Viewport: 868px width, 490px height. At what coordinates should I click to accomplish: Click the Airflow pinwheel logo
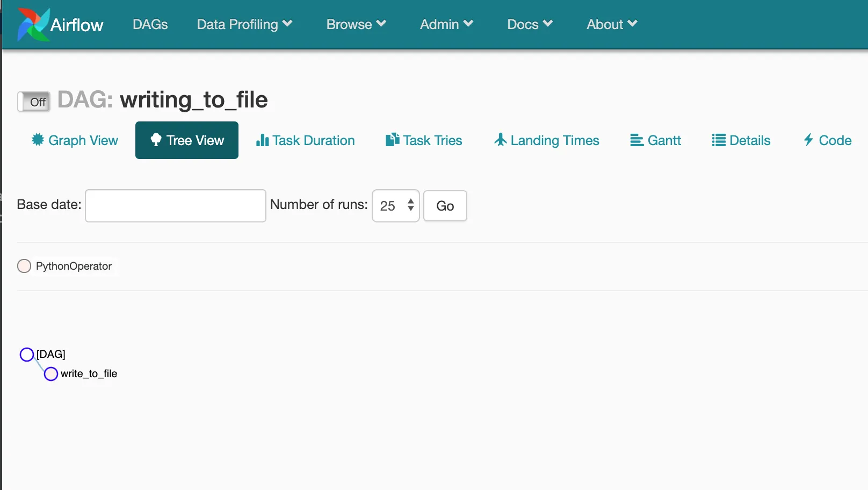click(33, 25)
